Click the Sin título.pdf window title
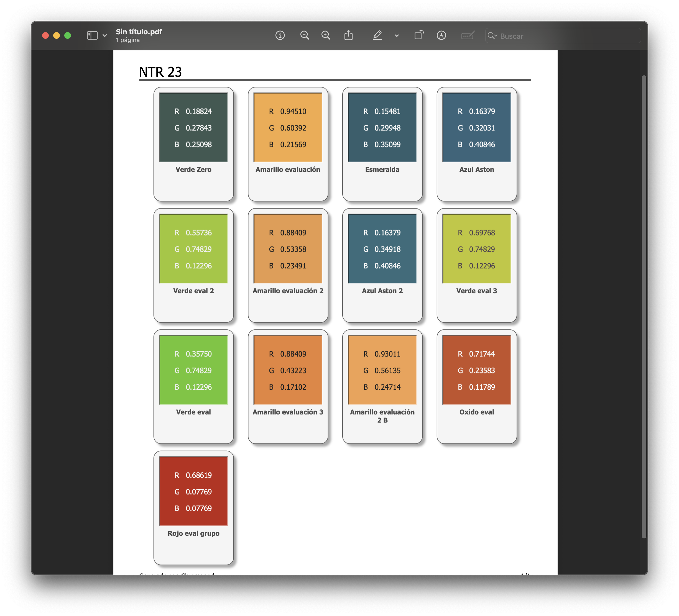679x616 pixels. point(139,32)
